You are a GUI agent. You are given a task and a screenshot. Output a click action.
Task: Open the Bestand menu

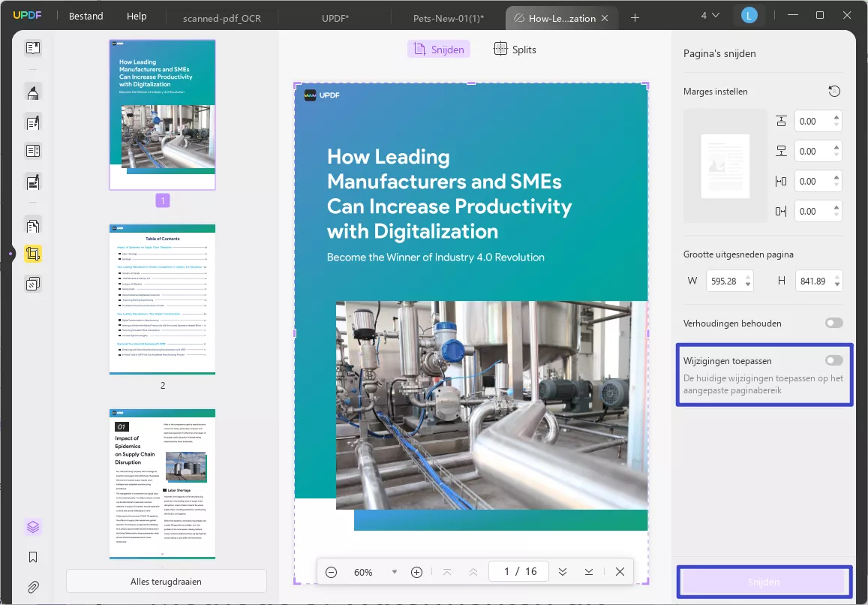(x=86, y=17)
